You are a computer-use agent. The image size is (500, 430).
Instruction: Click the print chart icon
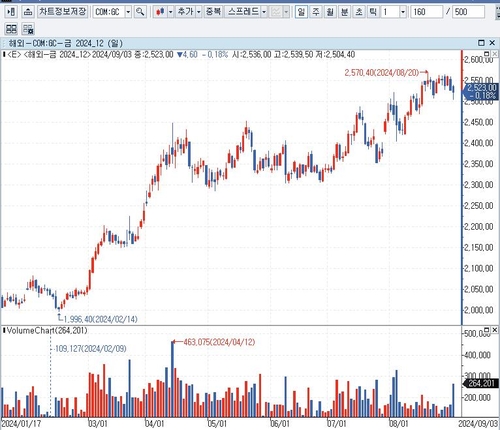28,12
